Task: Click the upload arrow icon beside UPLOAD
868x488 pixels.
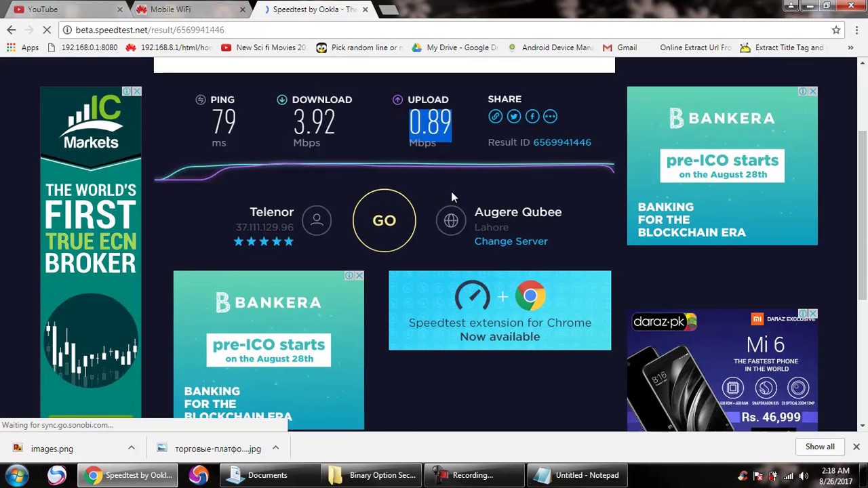Action: coord(397,100)
